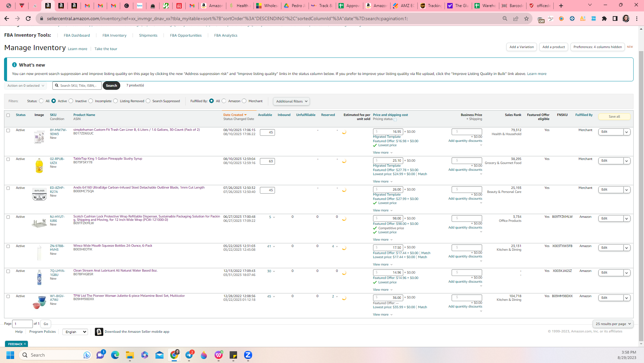
Task: Bookmark this page with the star icon
Action: 526,18
